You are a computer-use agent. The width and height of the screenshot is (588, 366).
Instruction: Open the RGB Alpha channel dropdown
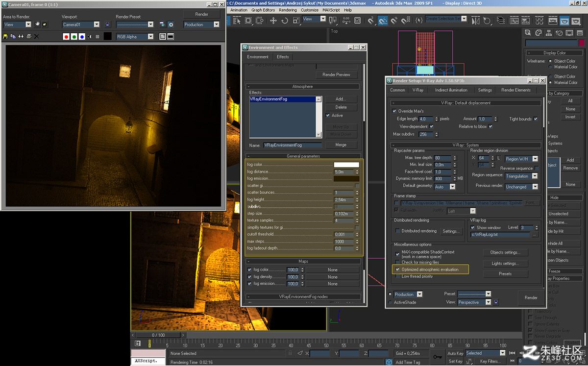coord(135,36)
